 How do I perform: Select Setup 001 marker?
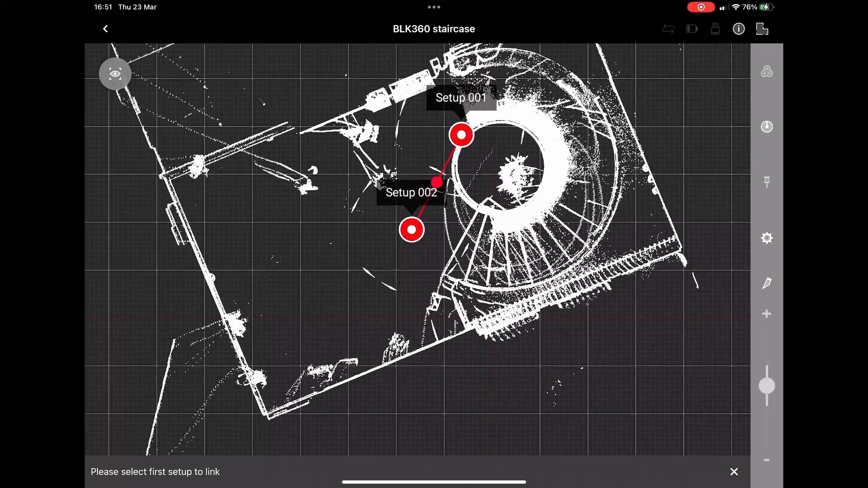tap(461, 134)
